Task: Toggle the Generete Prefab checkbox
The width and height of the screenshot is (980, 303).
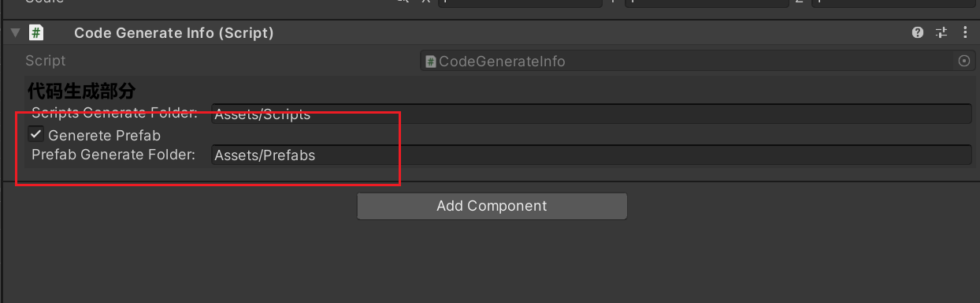Action: [35, 134]
